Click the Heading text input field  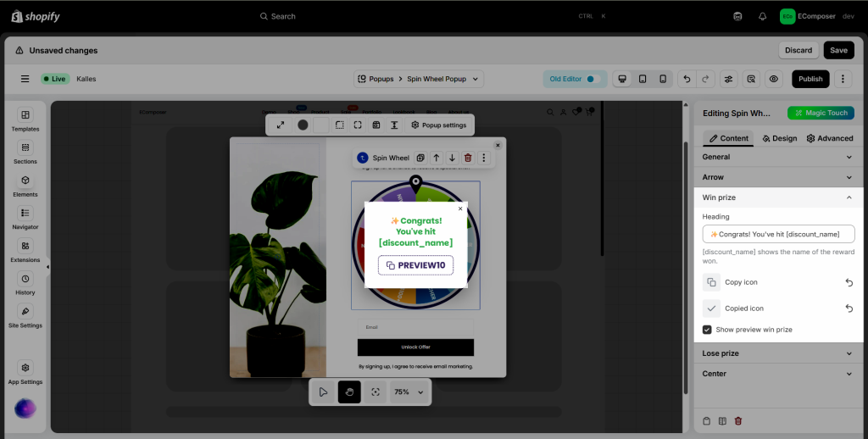[x=778, y=234]
